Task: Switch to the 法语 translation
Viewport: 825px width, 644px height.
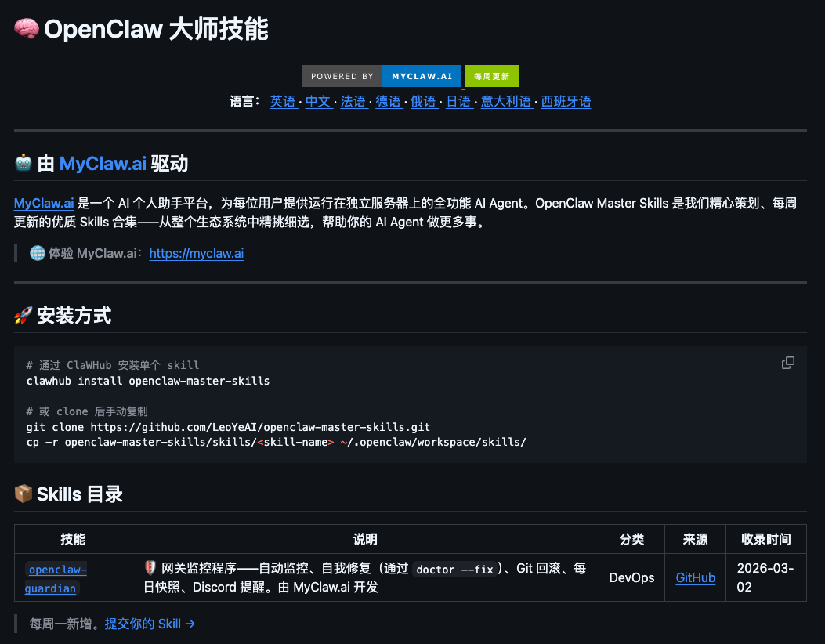Action: (353, 101)
